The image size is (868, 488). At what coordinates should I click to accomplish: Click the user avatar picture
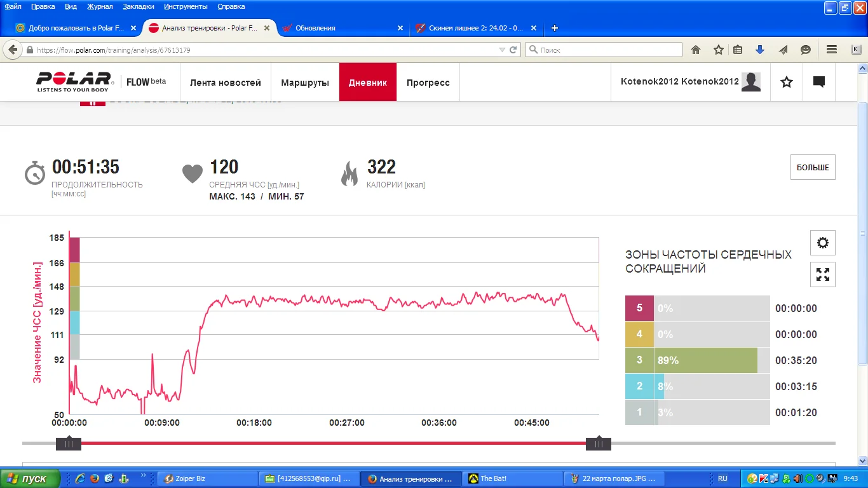[x=751, y=82]
